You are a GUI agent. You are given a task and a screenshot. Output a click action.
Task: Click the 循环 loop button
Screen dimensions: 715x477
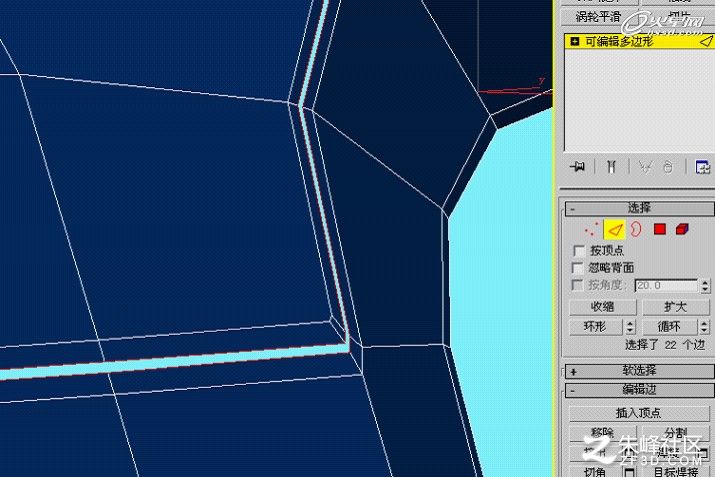(x=670, y=327)
